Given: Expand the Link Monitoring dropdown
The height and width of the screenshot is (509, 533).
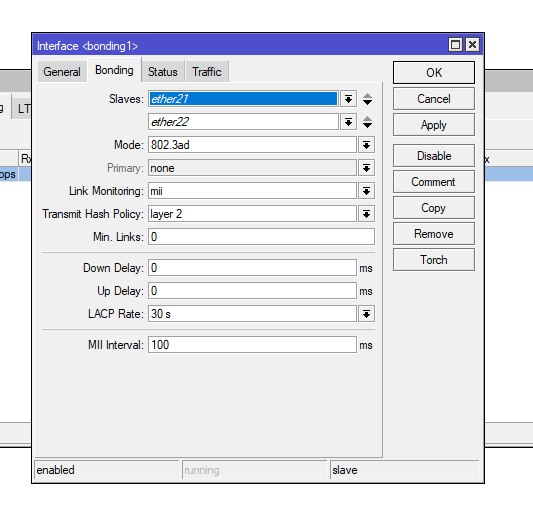Looking at the screenshot, I should (366, 191).
